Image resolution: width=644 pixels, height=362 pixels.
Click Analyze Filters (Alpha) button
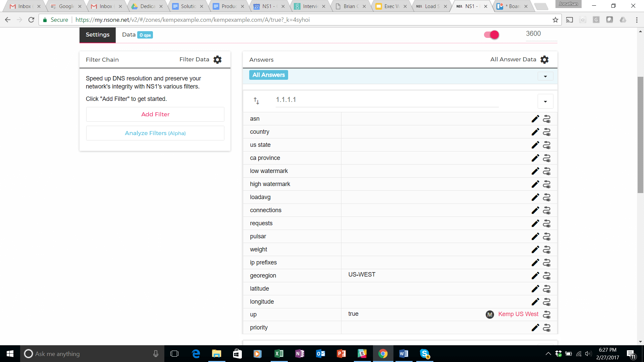coord(155,133)
